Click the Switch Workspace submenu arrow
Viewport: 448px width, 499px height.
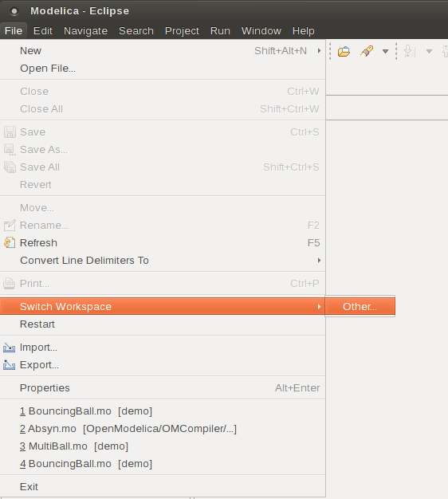[319, 306]
